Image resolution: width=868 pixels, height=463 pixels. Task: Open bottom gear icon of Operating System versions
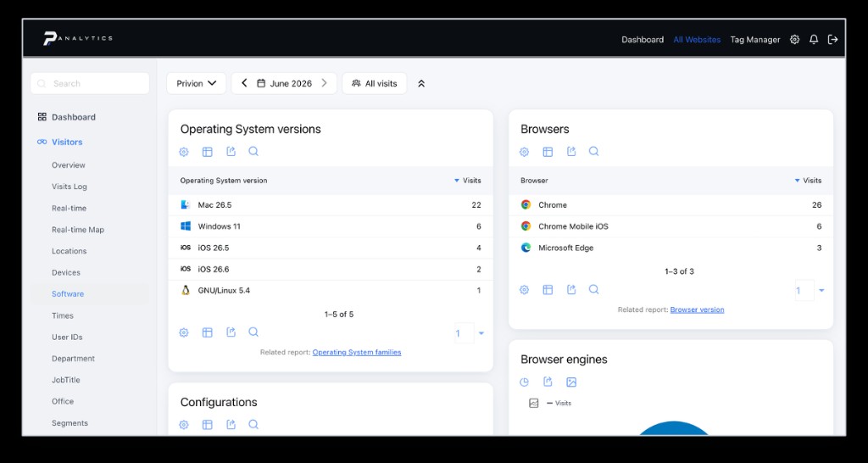tap(184, 332)
